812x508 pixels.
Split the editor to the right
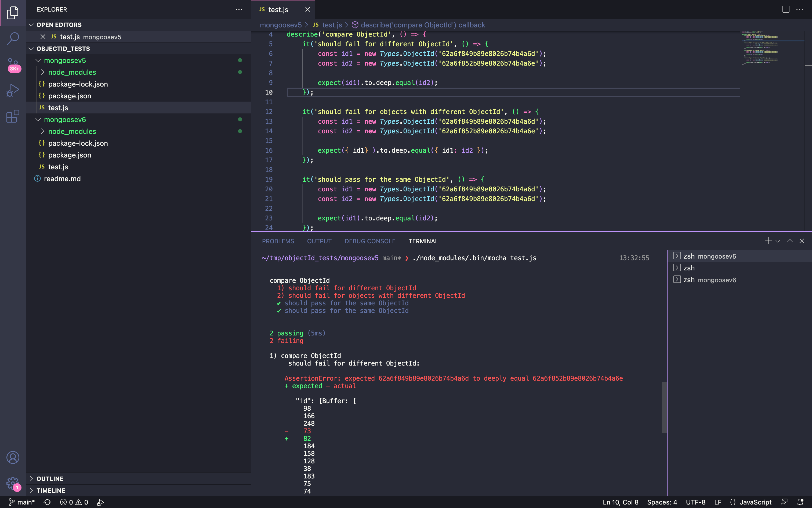click(x=786, y=9)
